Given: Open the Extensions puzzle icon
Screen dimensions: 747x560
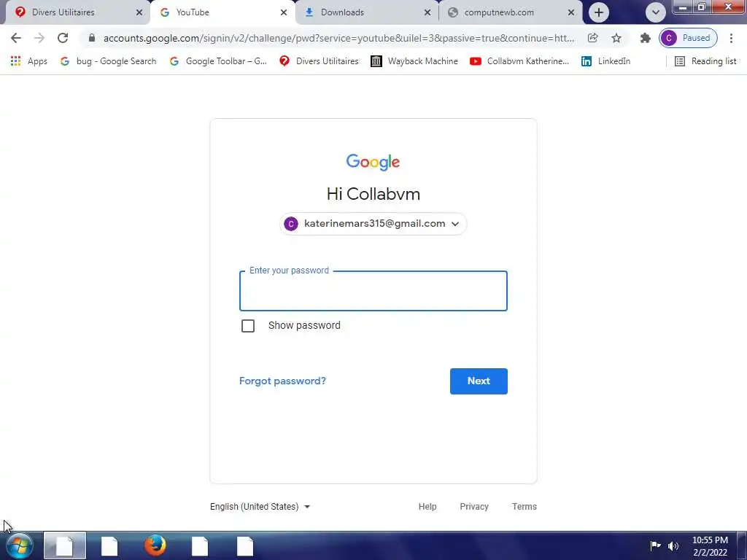Looking at the screenshot, I should [645, 38].
